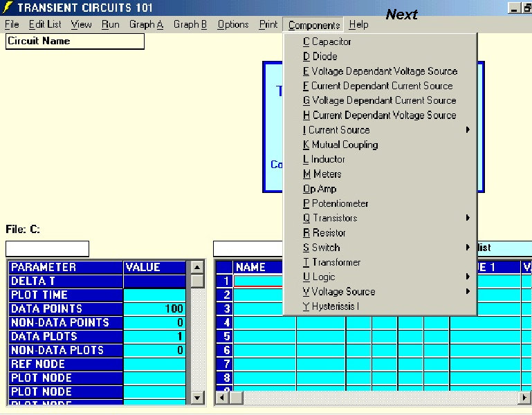The image size is (532, 415).
Task: Open the Graph A menu
Action: [146, 24]
